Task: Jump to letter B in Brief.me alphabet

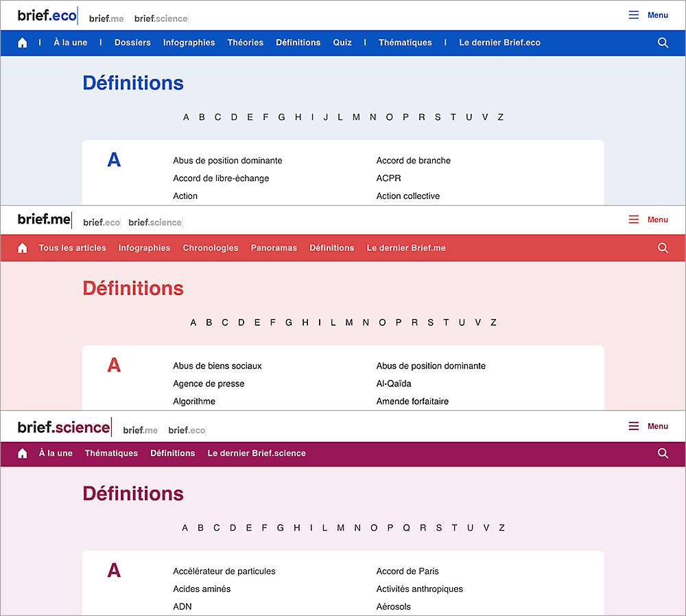Action: tap(209, 322)
